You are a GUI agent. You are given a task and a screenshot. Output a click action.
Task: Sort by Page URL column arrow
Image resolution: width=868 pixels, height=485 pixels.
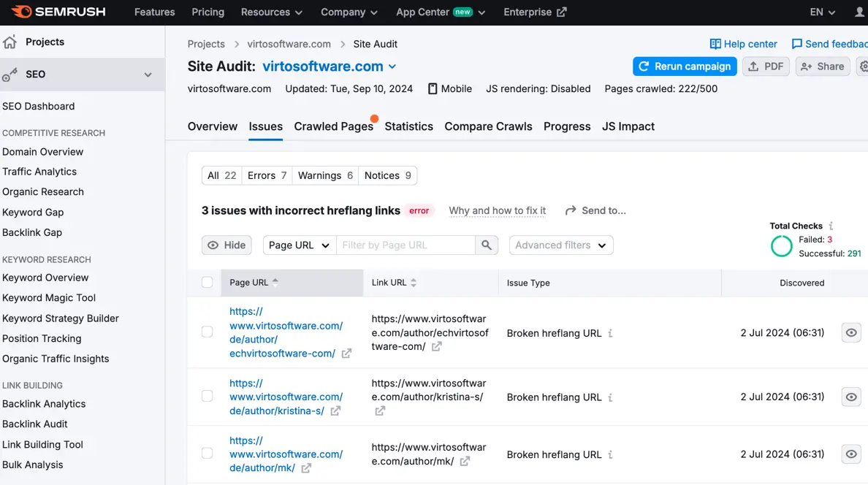click(x=275, y=283)
